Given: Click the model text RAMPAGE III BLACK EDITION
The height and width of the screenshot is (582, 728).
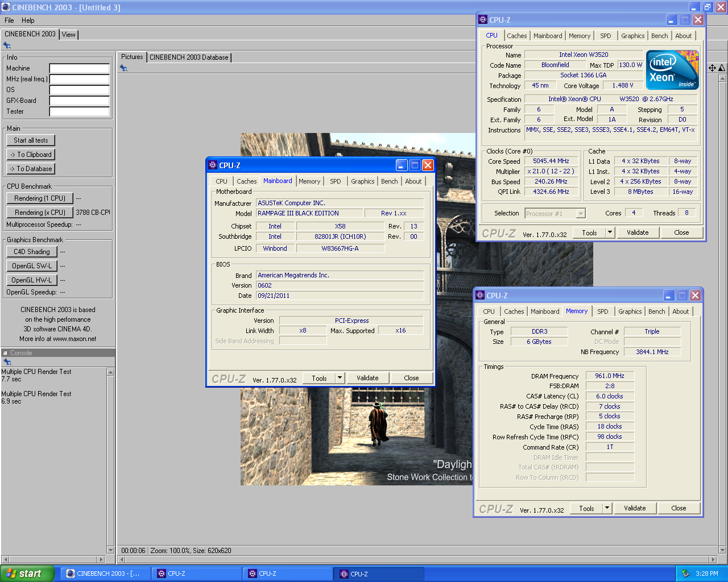Looking at the screenshot, I should (x=298, y=213).
